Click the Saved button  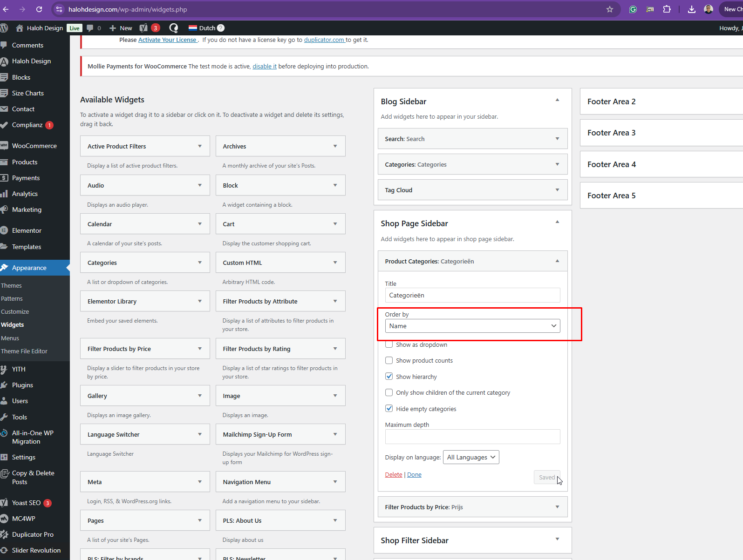547,477
